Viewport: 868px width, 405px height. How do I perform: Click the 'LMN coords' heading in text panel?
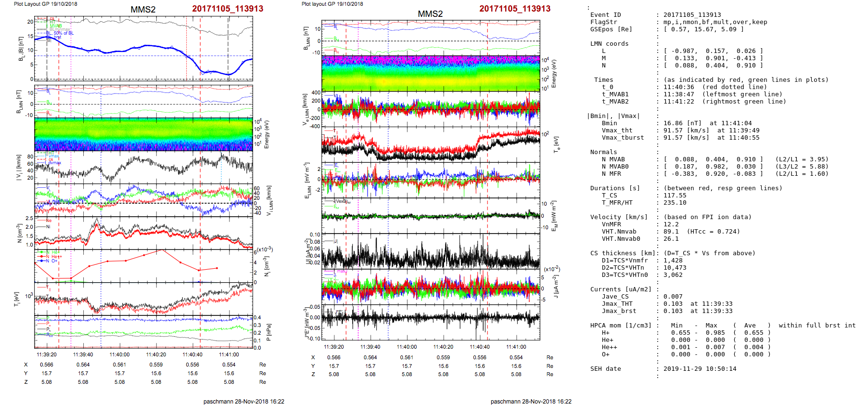point(609,44)
